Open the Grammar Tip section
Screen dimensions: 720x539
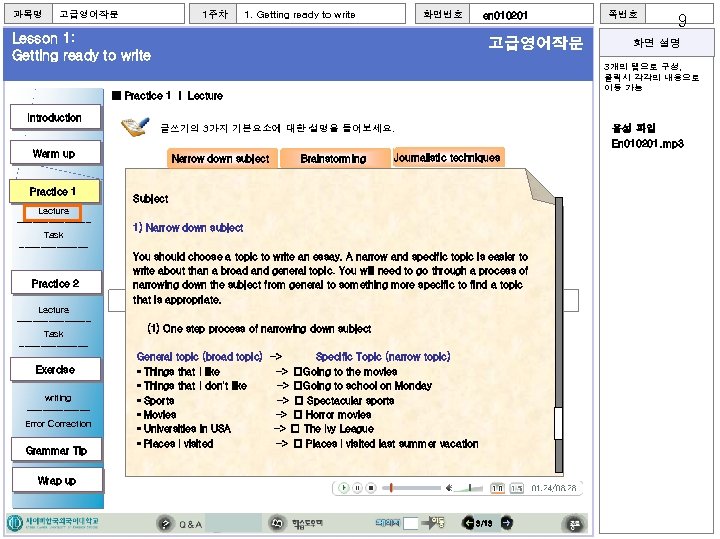point(56,450)
